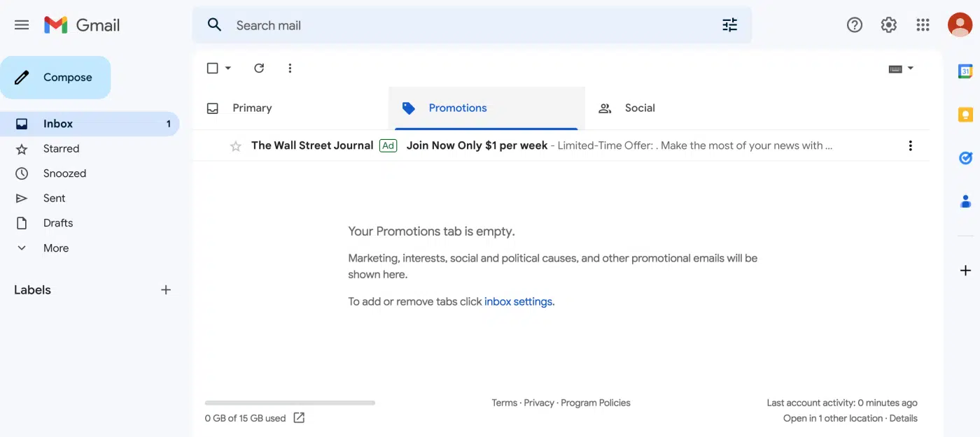Open Google Tasks side panel
The image size is (980, 437).
pyautogui.click(x=965, y=158)
